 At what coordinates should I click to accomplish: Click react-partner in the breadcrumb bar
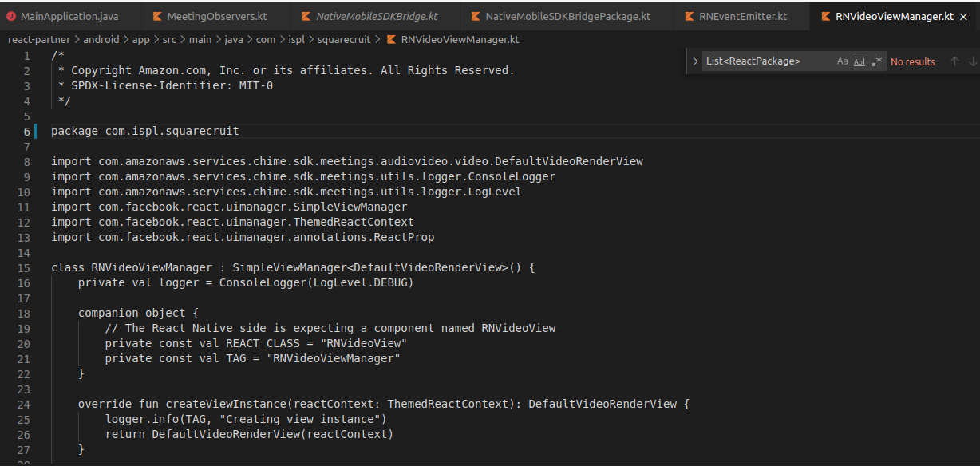38,39
